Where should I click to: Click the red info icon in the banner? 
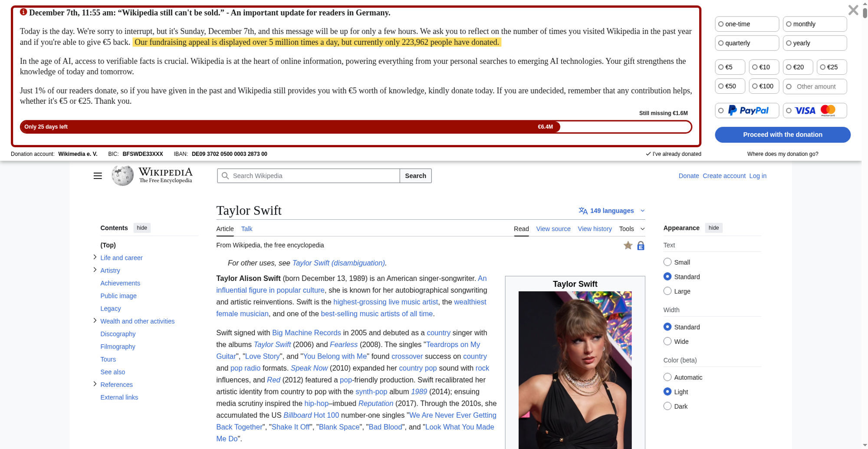pyautogui.click(x=23, y=13)
